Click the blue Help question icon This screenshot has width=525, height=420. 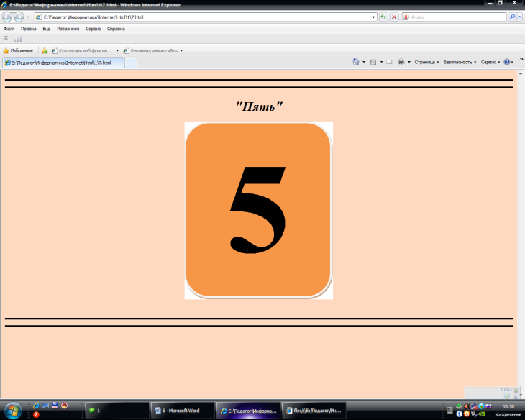[507, 62]
